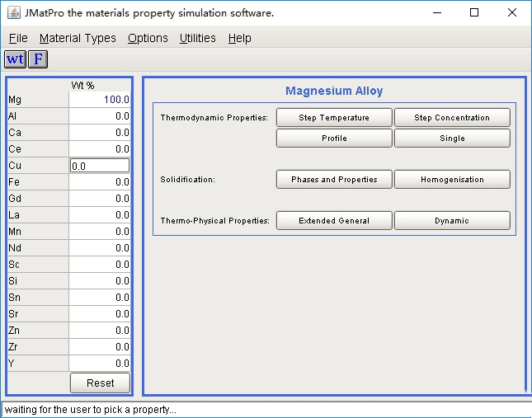Image resolution: width=532 pixels, height=418 pixels.
Task: Maximize the JMatPro window
Action: (474, 13)
